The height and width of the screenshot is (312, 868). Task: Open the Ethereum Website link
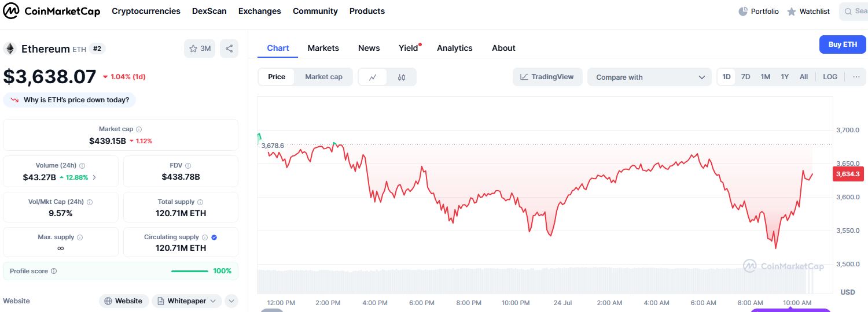pos(124,301)
